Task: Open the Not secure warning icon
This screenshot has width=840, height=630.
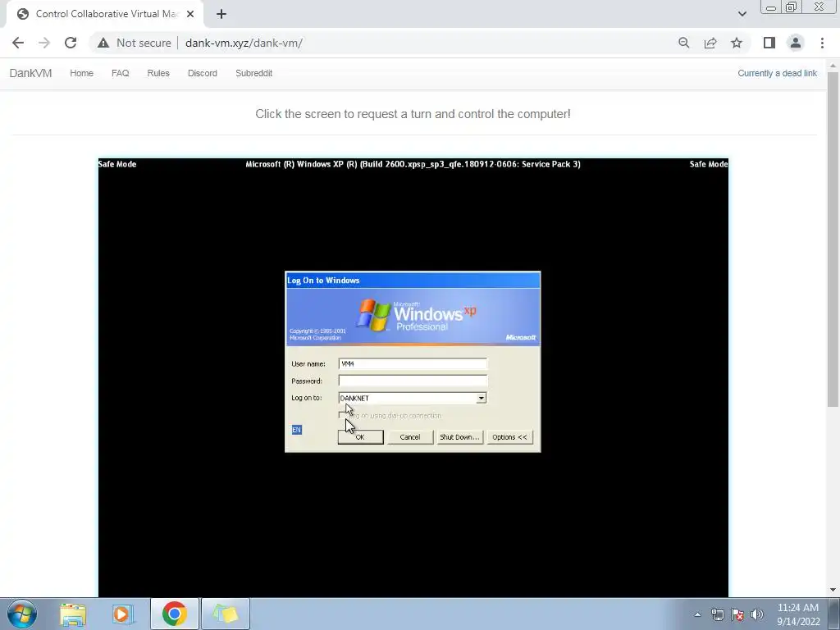Action: (x=103, y=43)
